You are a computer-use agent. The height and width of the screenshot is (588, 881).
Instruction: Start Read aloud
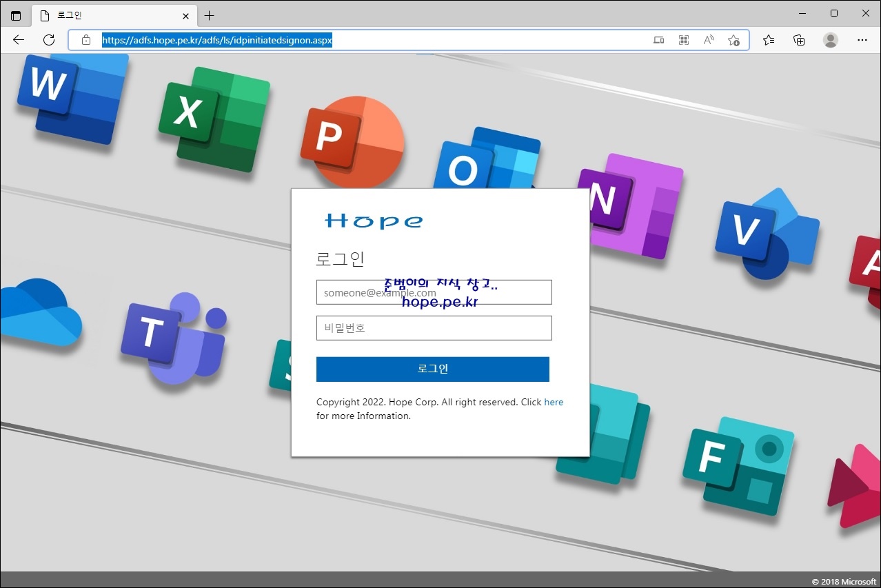[x=709, y=40]
